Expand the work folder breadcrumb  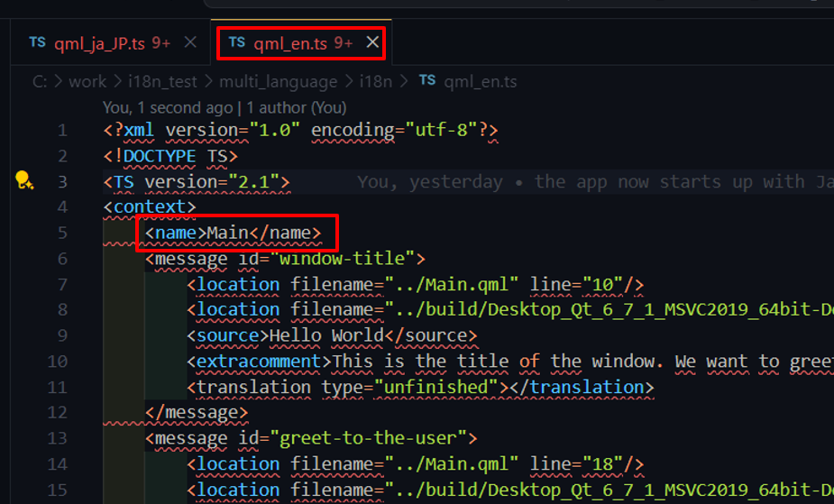click(87, 81)
